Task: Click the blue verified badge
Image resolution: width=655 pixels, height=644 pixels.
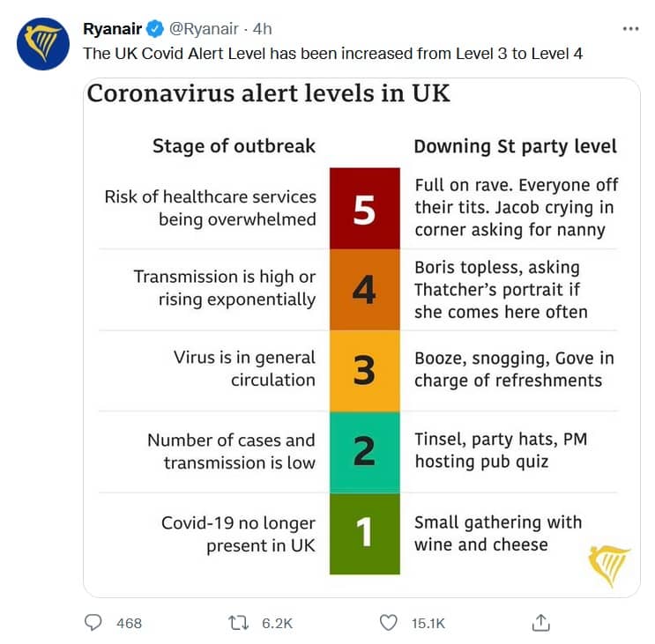Action: click(155, 29)
